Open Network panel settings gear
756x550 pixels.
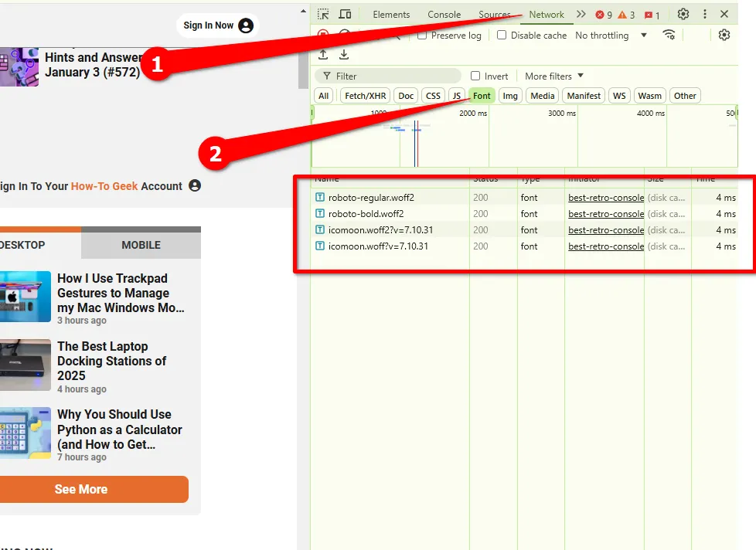click(724, 35)
